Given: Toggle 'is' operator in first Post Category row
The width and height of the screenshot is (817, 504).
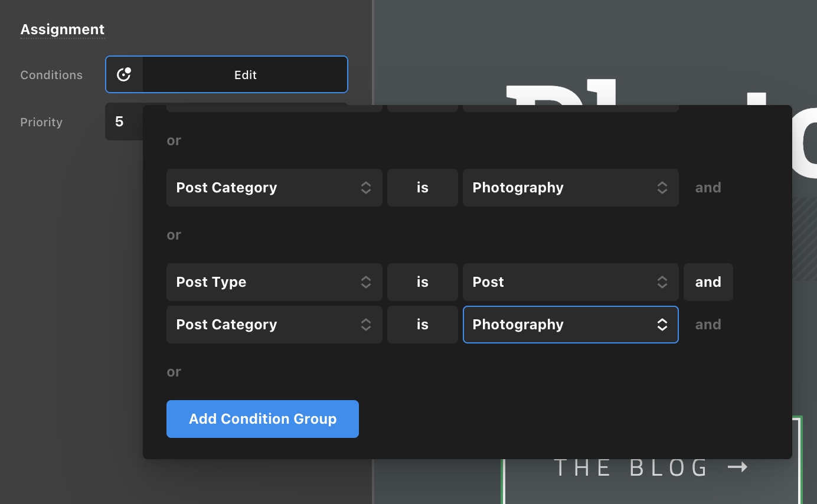Looking at the screenshot, I should coord(423,188).
